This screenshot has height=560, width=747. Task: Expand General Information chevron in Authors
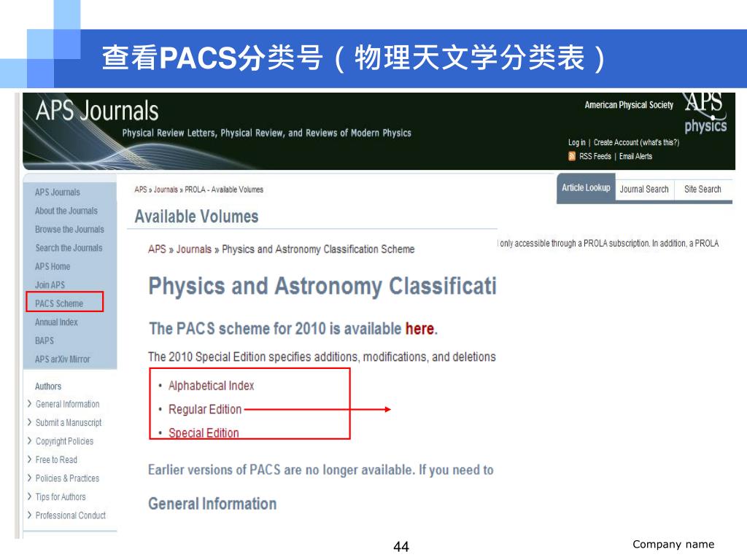coord(29,404)
